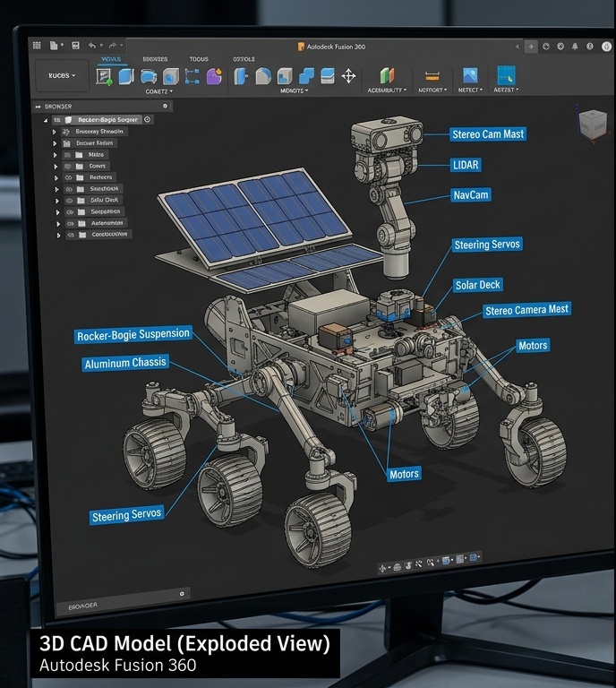The image size is (616, 688).
Task: Expand the Docaer Redes tree row
Action: pyautogui.click(x=55, y=143)
